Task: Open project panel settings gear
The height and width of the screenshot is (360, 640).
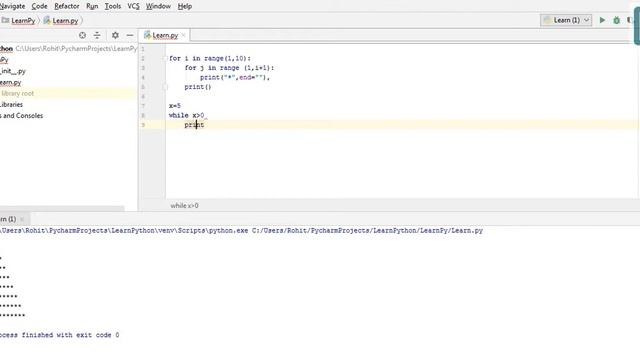Action: [116, 36]
